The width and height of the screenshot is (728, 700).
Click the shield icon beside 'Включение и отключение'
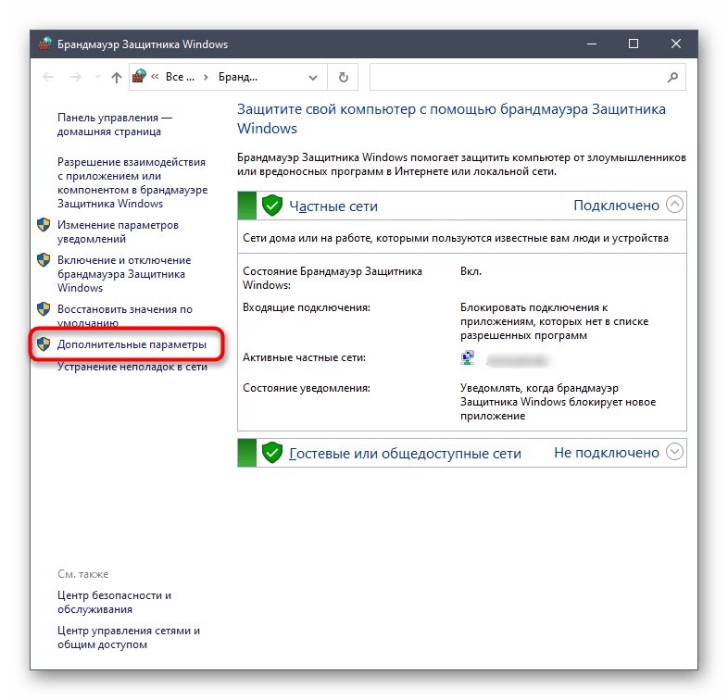[44, 260]
